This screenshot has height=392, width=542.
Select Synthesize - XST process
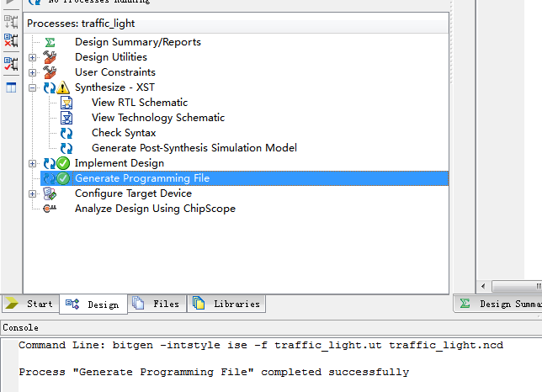click(114, 87)
